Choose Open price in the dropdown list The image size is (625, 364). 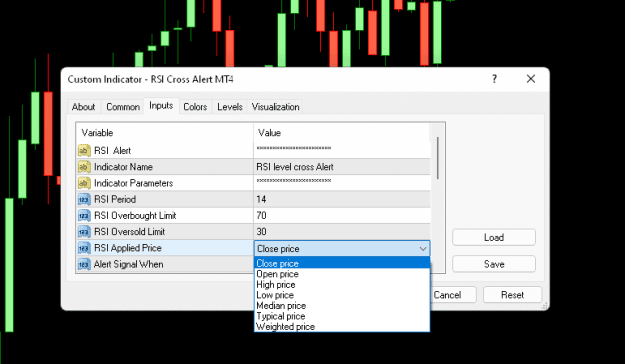[x=342, y=274]
